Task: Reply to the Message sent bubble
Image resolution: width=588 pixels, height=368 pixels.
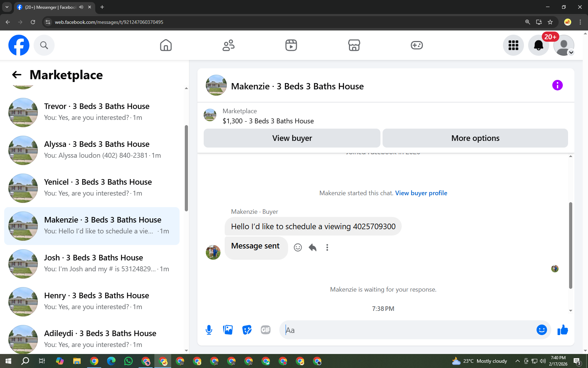Action: coord(313,247)
